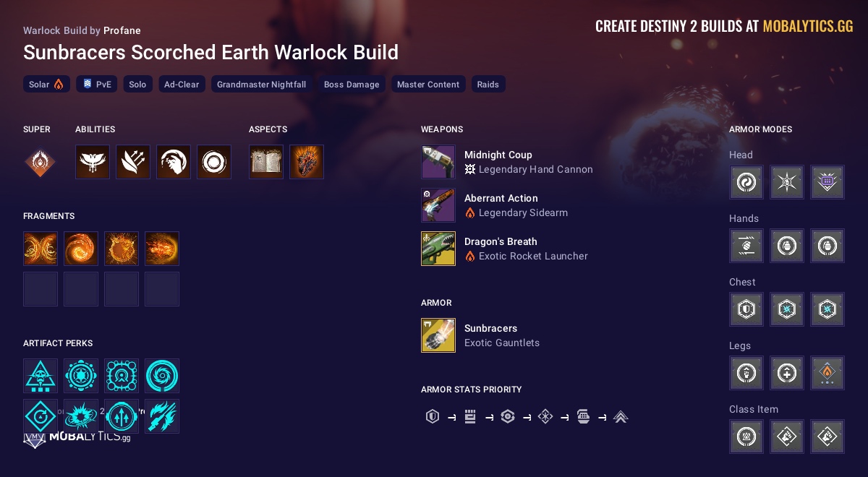Click the first Head armor mod icon

point(746,182)
